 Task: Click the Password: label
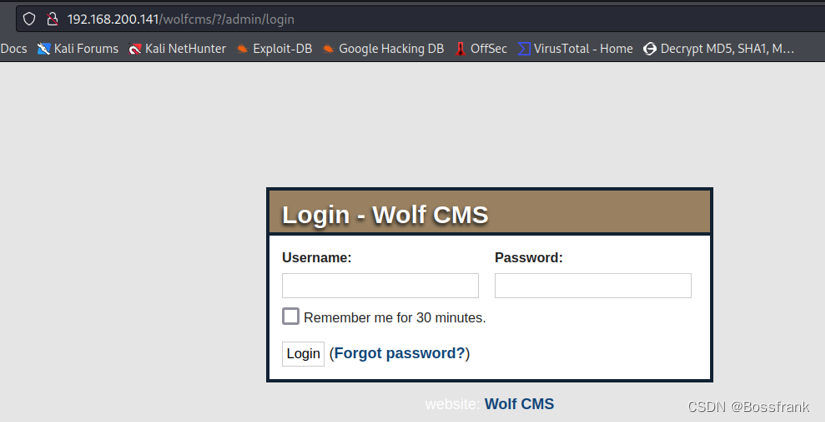(x=529, y=258)
